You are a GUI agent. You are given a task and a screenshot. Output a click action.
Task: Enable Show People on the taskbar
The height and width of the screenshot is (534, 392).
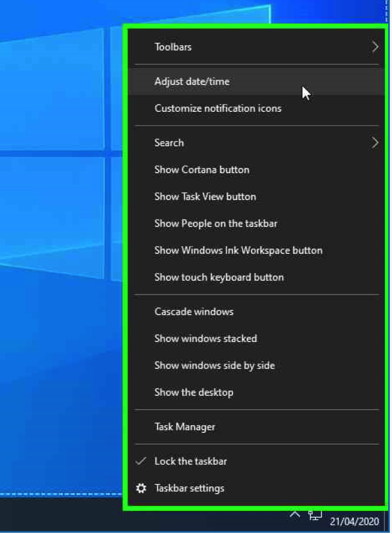216,224
